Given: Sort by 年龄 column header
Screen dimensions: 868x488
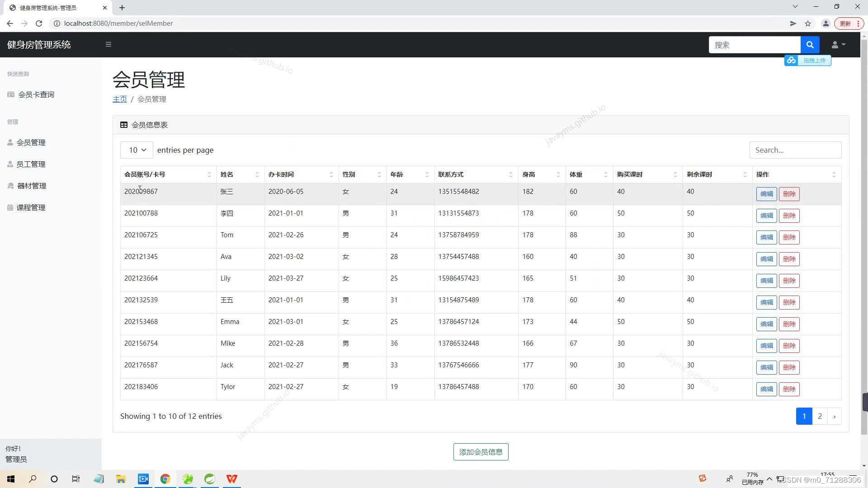Looking at the screenshot, I should (410, 174).
